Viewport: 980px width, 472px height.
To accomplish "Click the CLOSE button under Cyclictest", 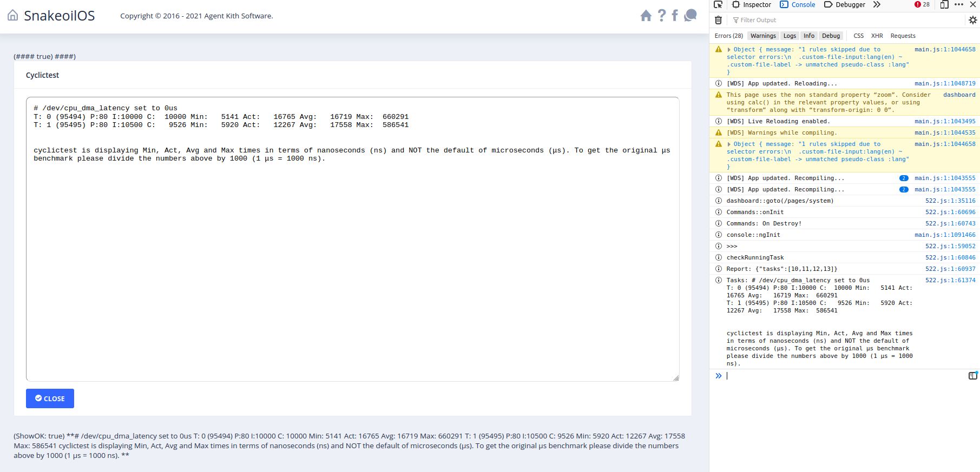I will coord(50,398).
